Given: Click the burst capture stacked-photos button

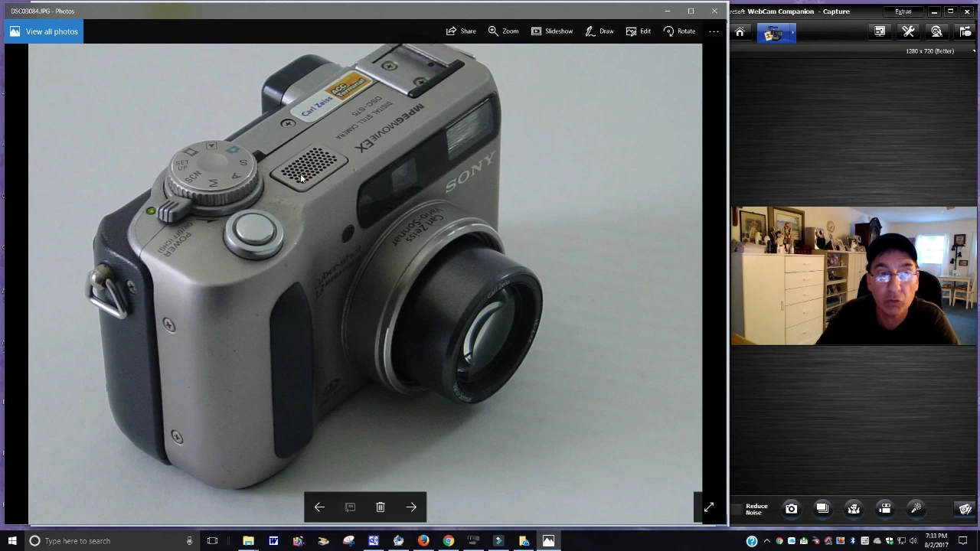Looking at the screenshot, I should 822,509.
